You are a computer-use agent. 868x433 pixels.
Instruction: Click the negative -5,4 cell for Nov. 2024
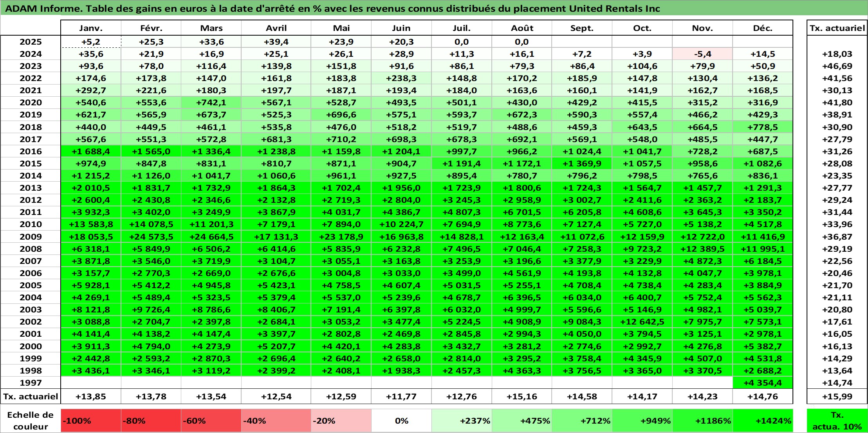(702, 54)
